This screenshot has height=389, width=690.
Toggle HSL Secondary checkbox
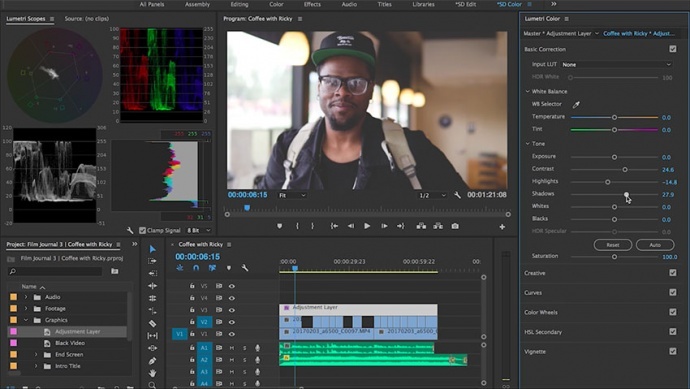(673, 331)
